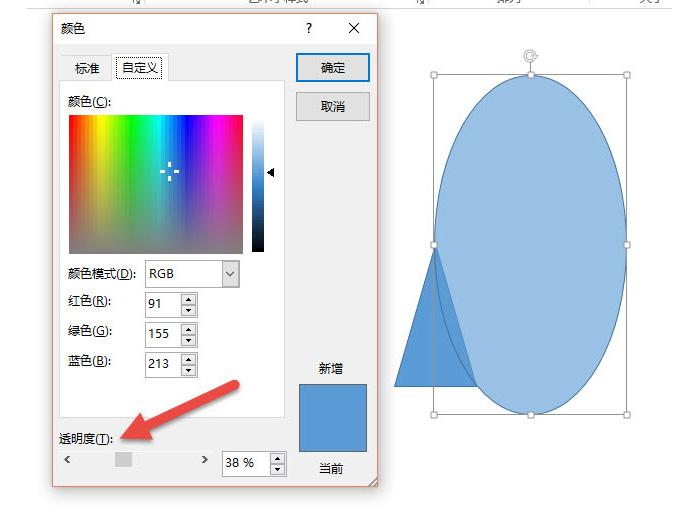Screen dimensions: 700x516
Task: Click the crosshair in the color spectrum
Action: tap(170, 171)
